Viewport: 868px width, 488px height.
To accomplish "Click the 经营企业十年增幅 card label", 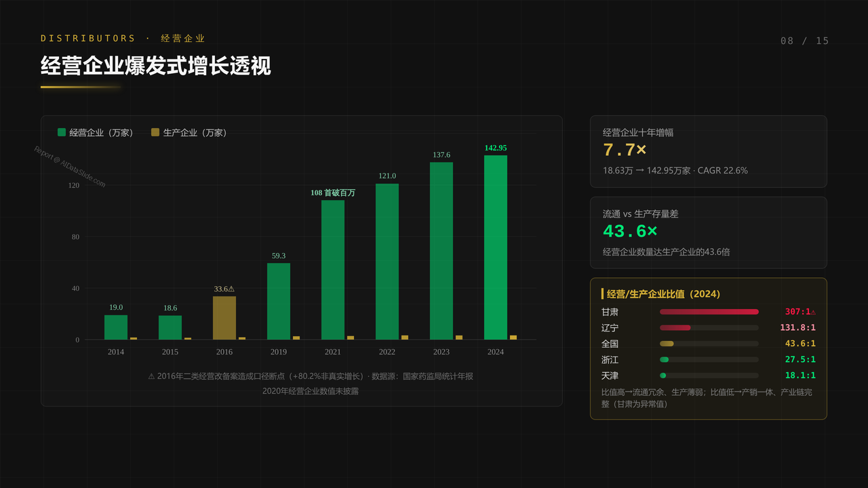I will [x=638, y=133].
